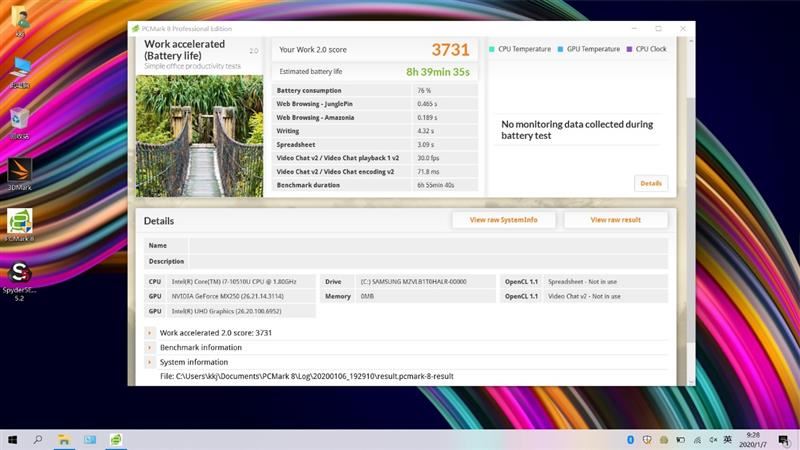Click the PCMark 8 title bar logo
The height and width of the screenshot is (450, 800).
click(135, 29)
